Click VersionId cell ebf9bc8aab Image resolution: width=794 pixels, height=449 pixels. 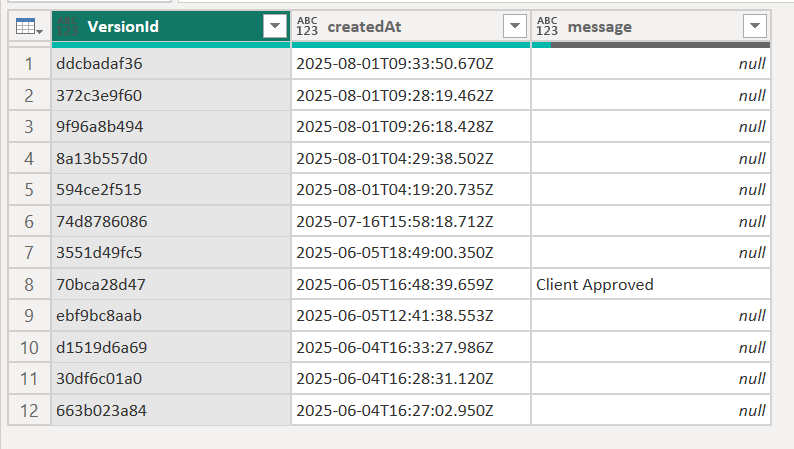[171, 316]
